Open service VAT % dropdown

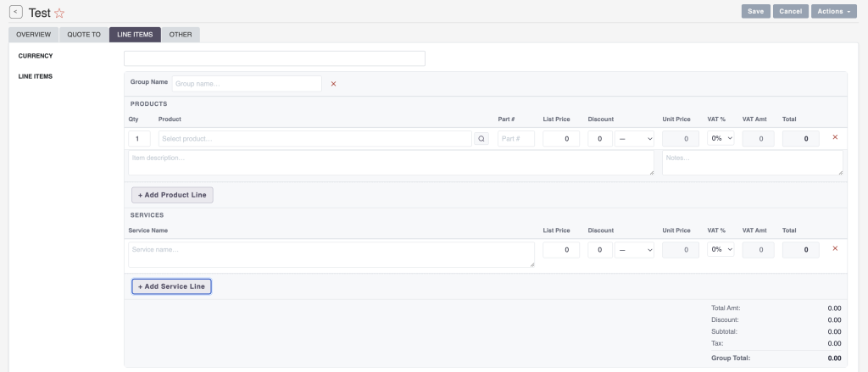click(721, 250)
